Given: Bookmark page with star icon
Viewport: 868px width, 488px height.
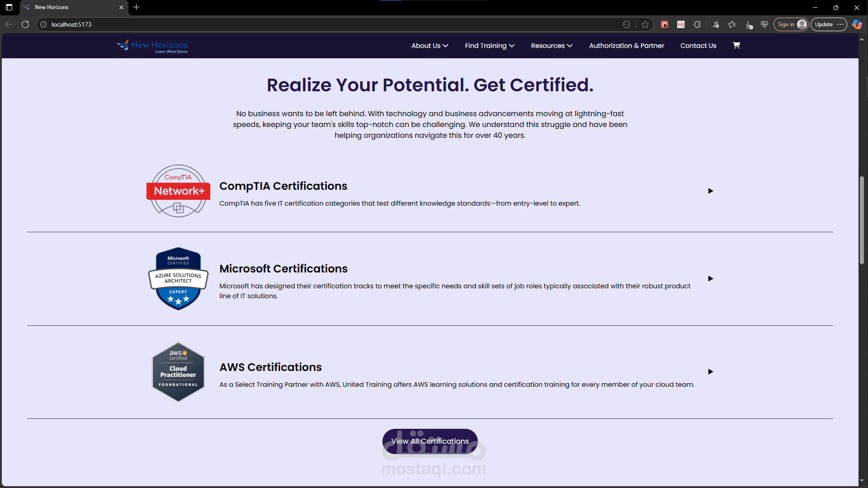Looking at the screenshot, I should click(x=645, y=24).
